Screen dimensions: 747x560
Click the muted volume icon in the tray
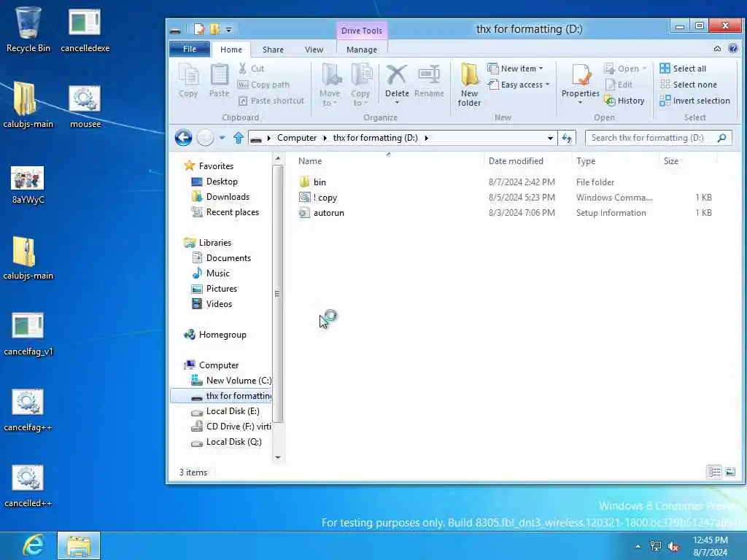point(673,547)
